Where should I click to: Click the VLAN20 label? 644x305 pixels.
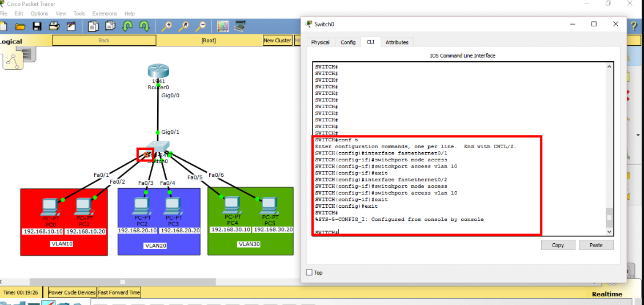(x=156, y=246)
